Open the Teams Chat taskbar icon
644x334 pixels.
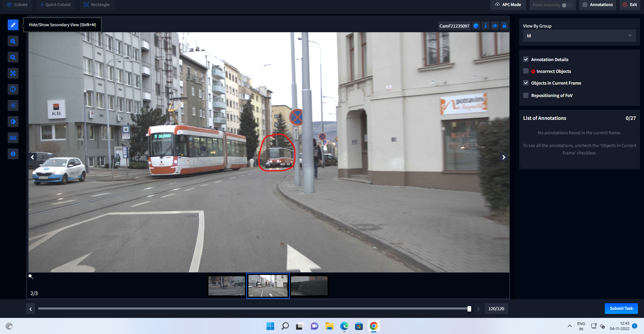pyautogui.click(x=314, y=326)
